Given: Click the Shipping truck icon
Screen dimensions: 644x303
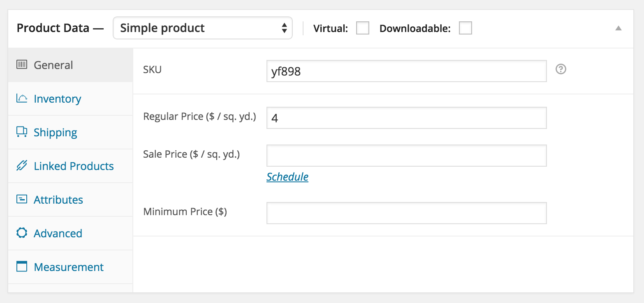Looking at the screenshot, I should [x=21, y=132].
